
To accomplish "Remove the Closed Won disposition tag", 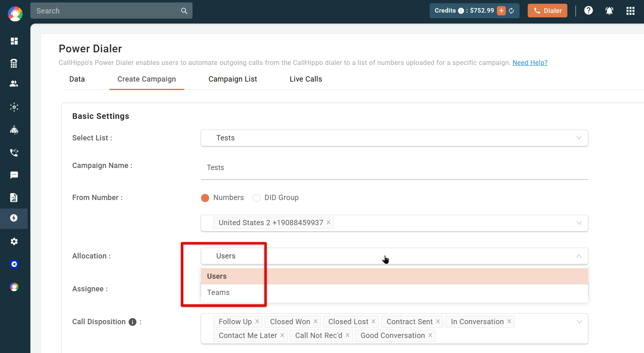I will pos(315,321).
